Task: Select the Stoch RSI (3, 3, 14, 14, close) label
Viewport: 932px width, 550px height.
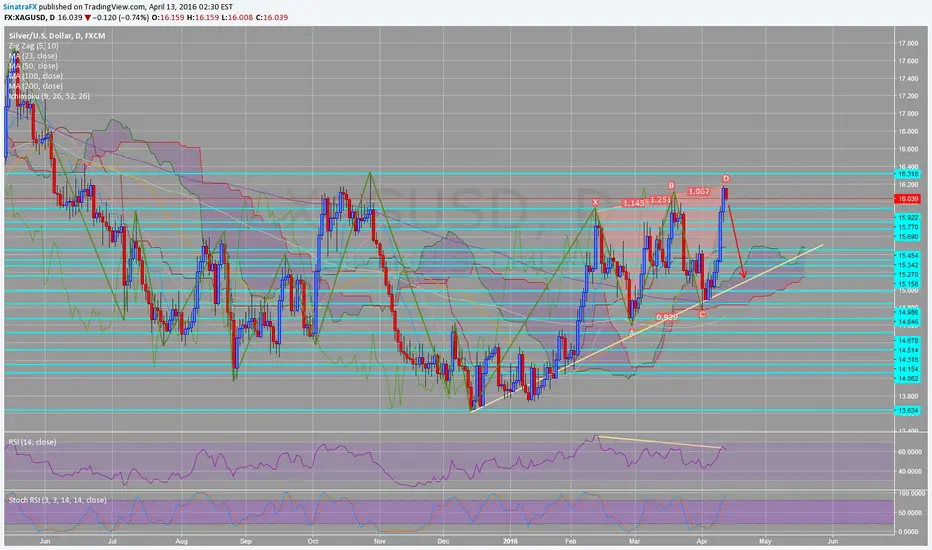Action: click(58, 500)
